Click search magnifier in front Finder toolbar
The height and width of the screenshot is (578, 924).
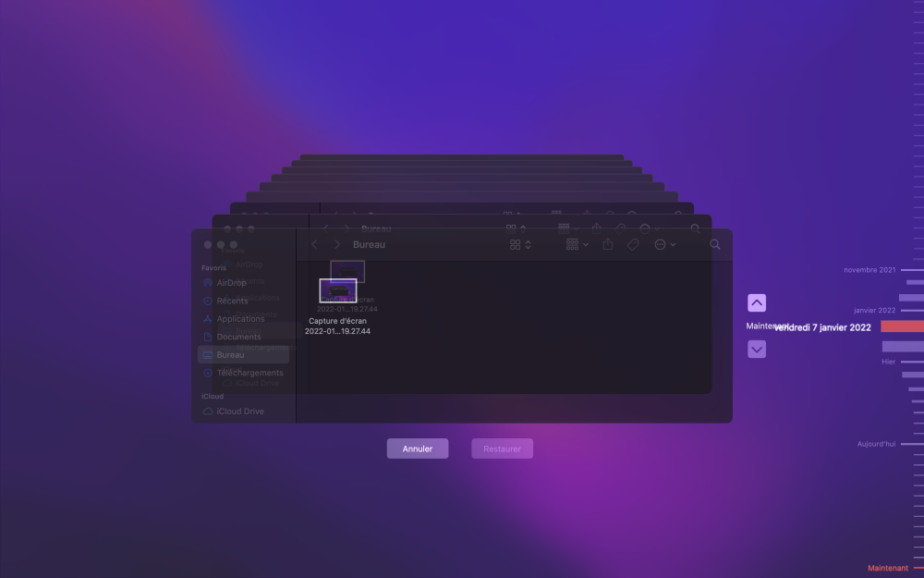715,244
